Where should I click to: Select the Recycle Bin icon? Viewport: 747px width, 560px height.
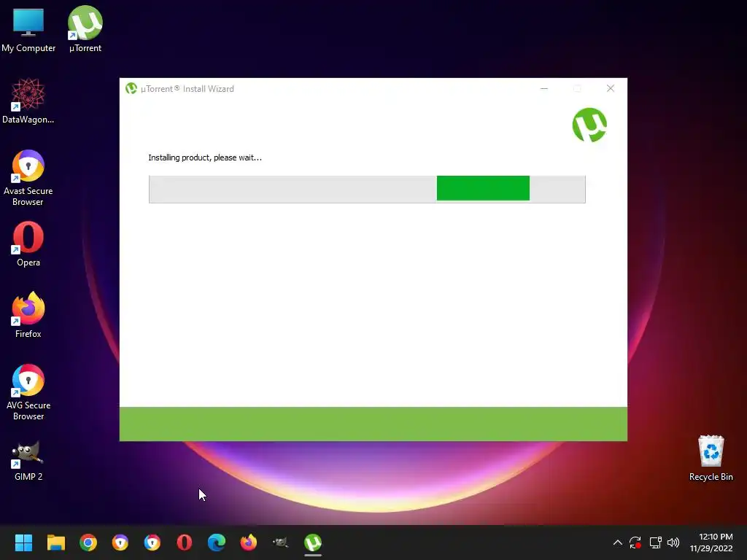pos(711,458)
